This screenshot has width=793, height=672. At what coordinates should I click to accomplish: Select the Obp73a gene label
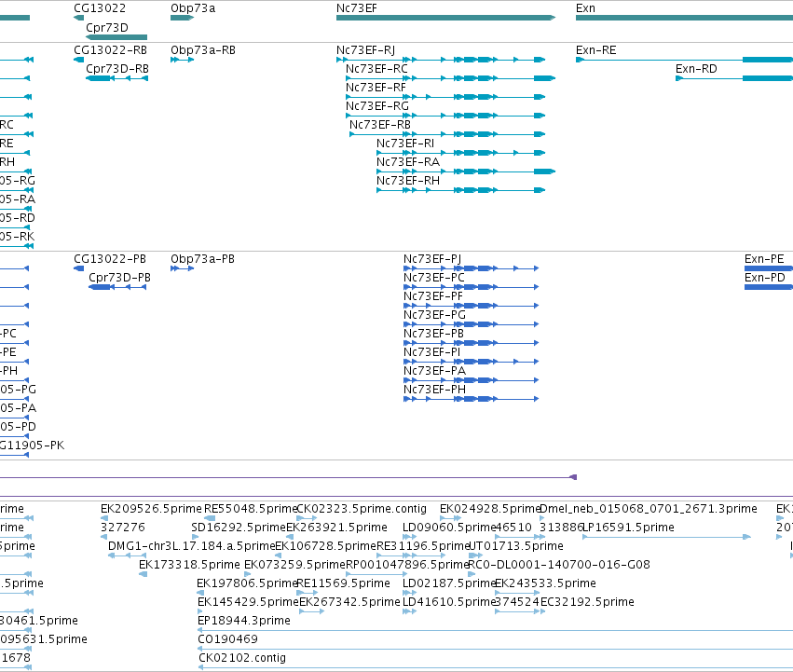pyautogui.click(x=193, y=8)
